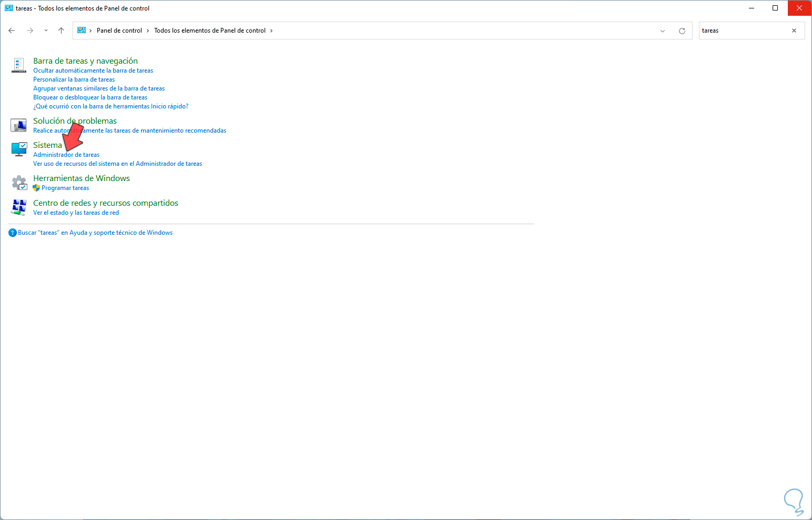The height and width of the screenshot is (520, 812).
Task: Click the recommended maintenance tasks link
Action: 129,131
